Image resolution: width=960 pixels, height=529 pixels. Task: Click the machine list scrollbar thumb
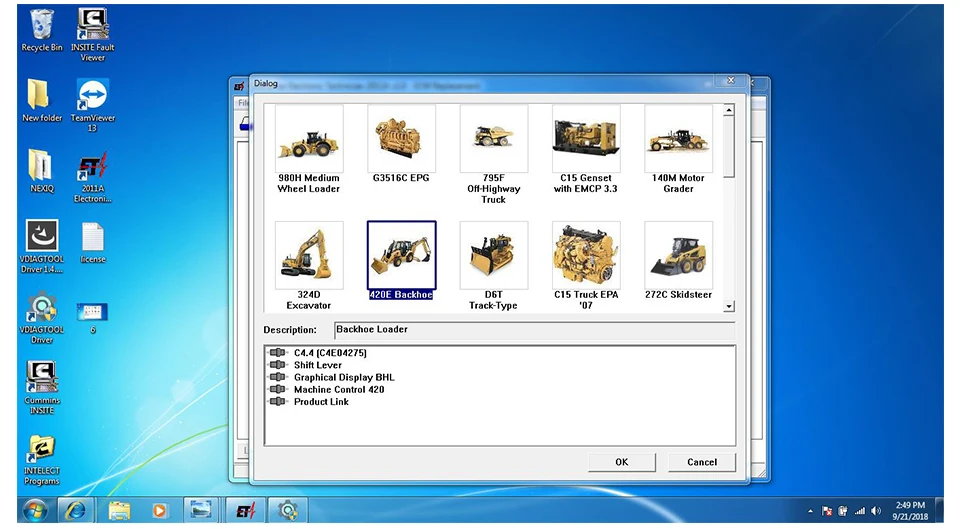coord(729,147)
